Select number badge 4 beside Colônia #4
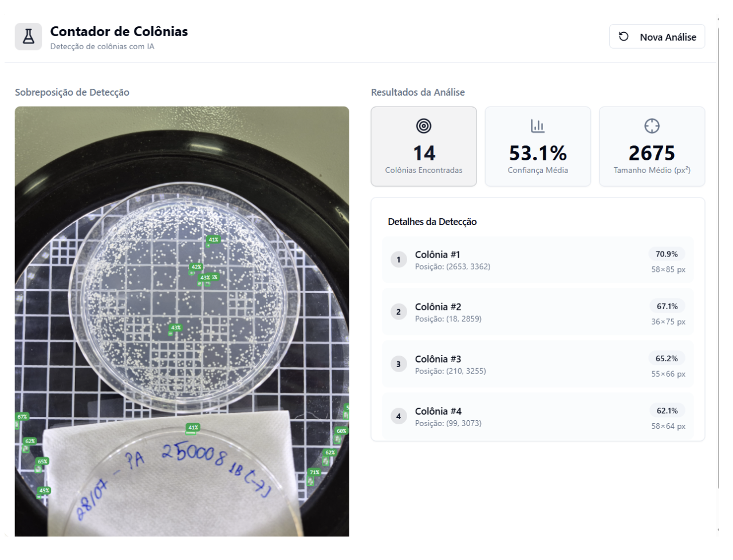733x560 pixels. pyautogui.click(x=399, y=416)
